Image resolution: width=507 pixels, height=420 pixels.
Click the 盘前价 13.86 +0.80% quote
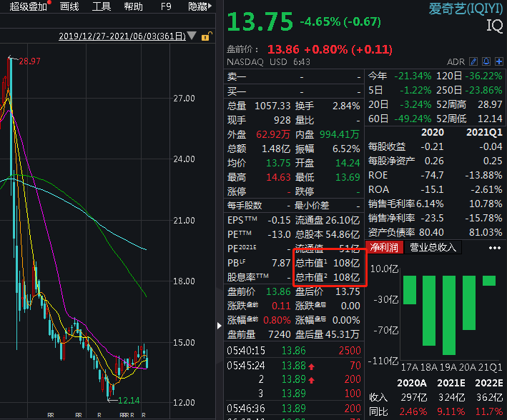[x=330, y=49]
